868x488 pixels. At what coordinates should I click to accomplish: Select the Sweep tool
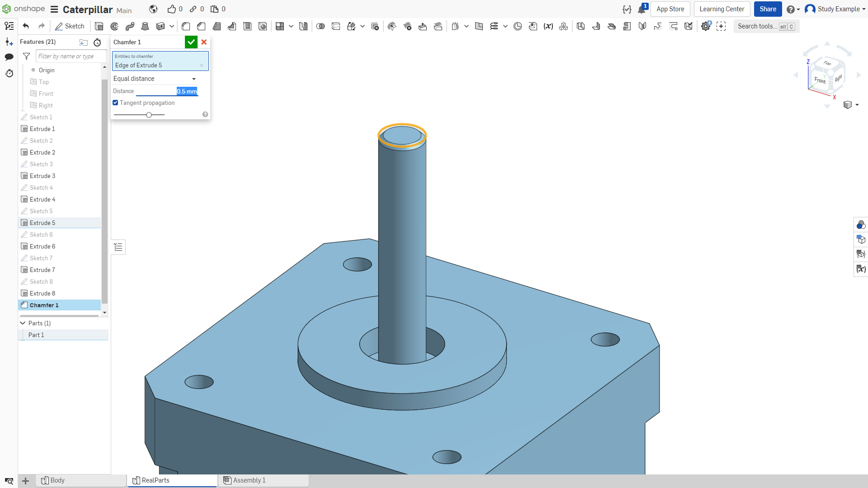[130, 26]
